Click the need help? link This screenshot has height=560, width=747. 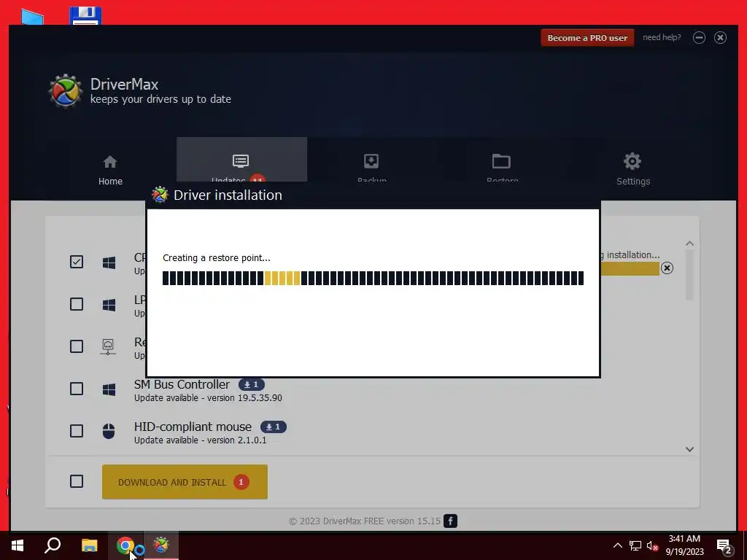coord(662,37)
